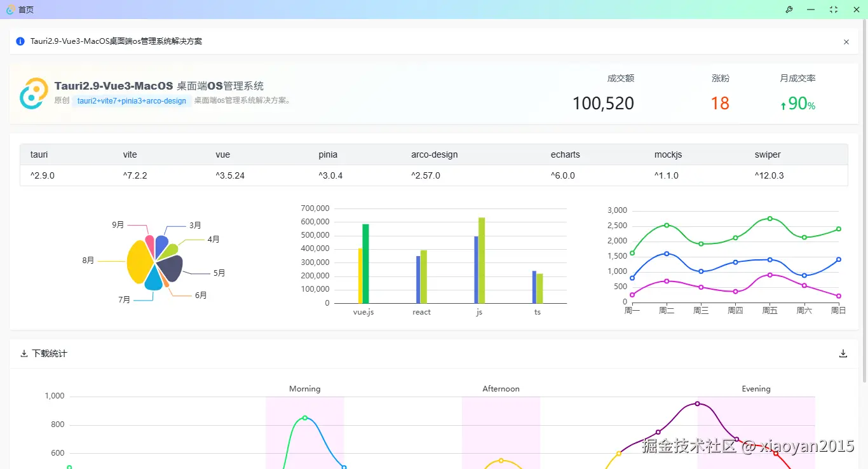The image size is (868, 469).
Task: Click the react axis label
Action: [x=421, y=312]
